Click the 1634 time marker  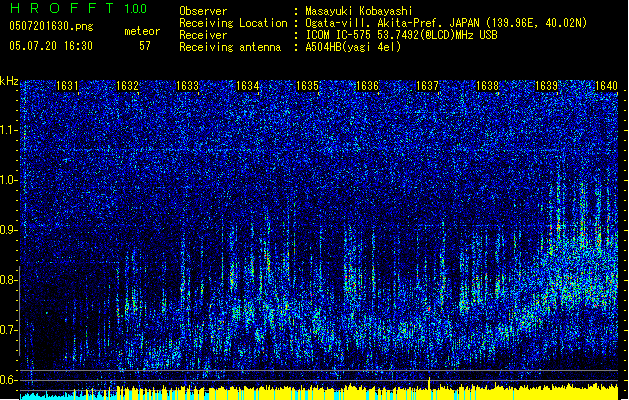248,86
